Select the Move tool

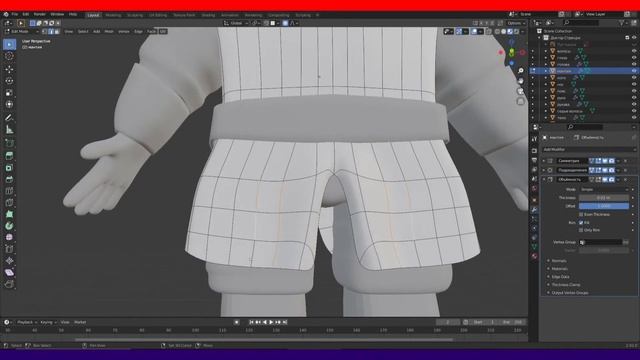(x=9, y=69)
